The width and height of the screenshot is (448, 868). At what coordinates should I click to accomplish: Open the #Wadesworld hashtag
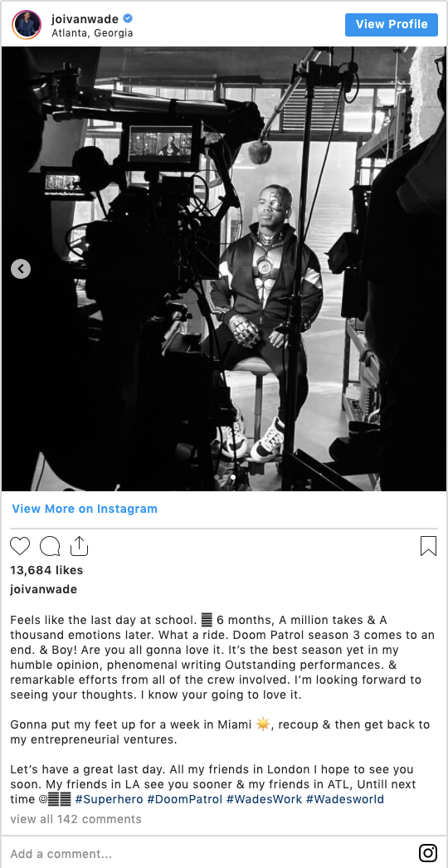tap(345, 799)
